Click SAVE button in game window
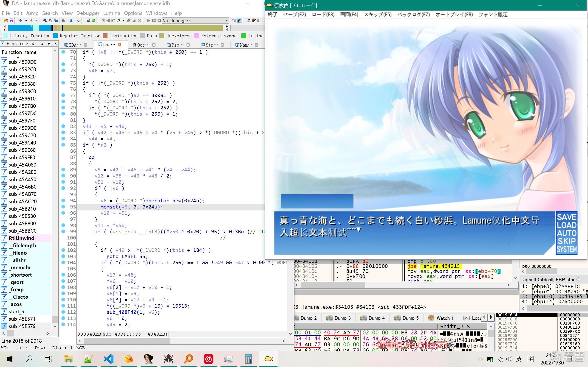 566,217
